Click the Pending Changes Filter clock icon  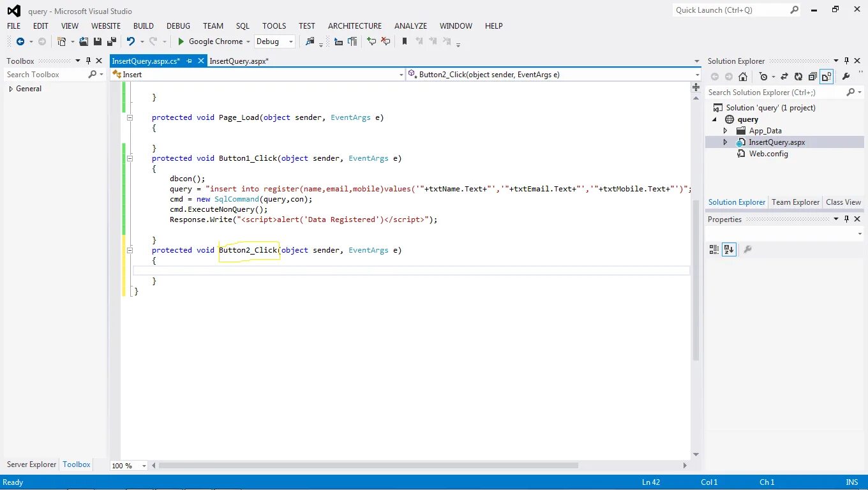[x=763, y=77]
